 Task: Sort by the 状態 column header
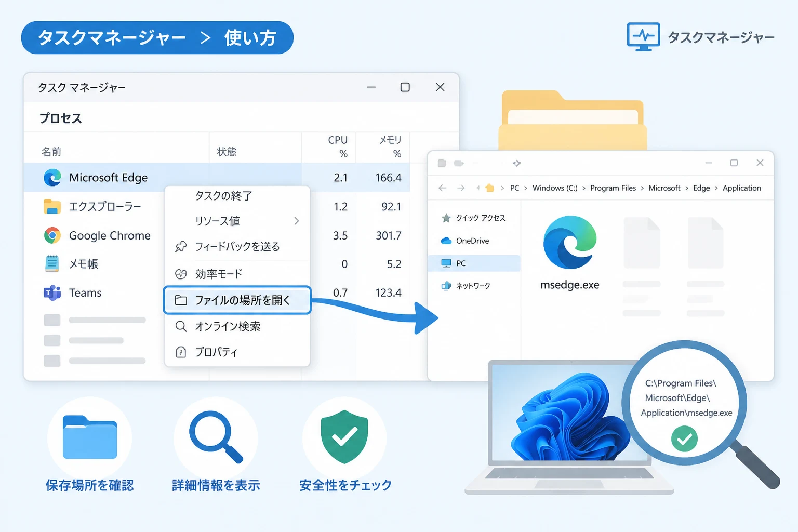click(x=227, y=152)
